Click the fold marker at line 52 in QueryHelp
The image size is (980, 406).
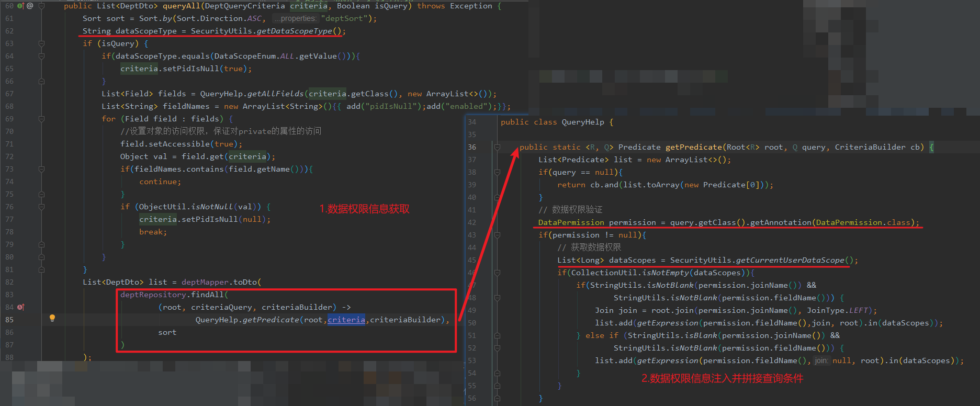click(x=498, y=348)
